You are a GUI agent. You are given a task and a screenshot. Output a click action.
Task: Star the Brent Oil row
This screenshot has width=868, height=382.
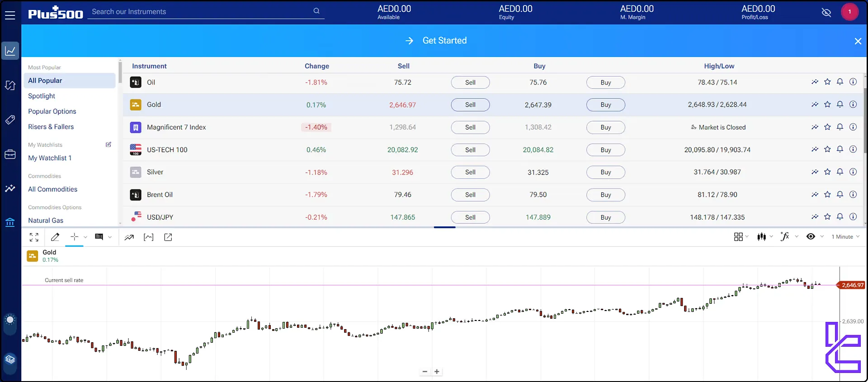(x=827, y=194)
